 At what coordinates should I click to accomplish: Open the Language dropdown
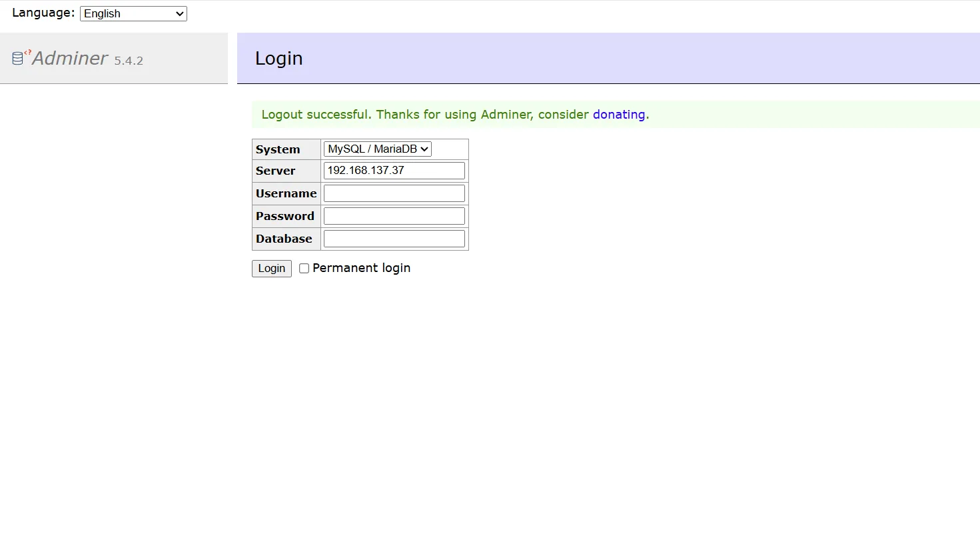tap(133, 13)
